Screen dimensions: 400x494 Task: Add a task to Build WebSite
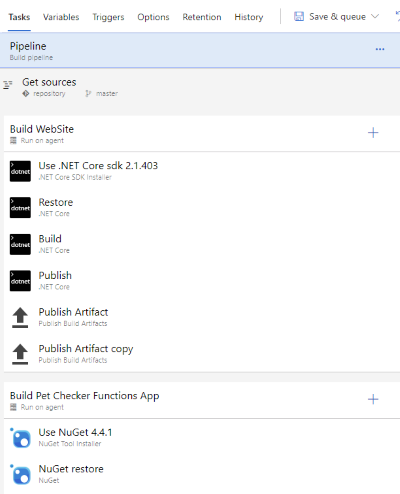(x=373, y=133)
